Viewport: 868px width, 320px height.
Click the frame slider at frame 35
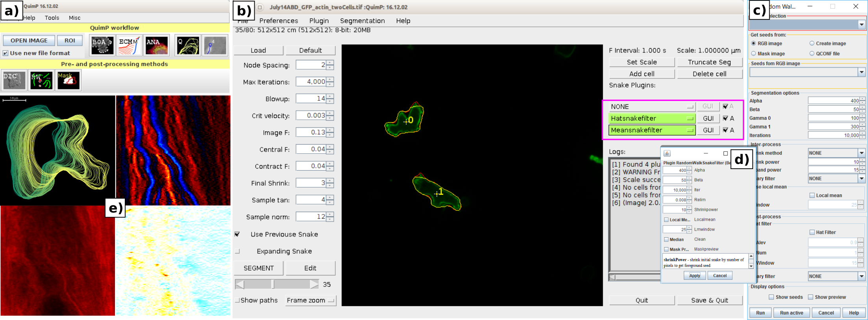coord(273,284)
